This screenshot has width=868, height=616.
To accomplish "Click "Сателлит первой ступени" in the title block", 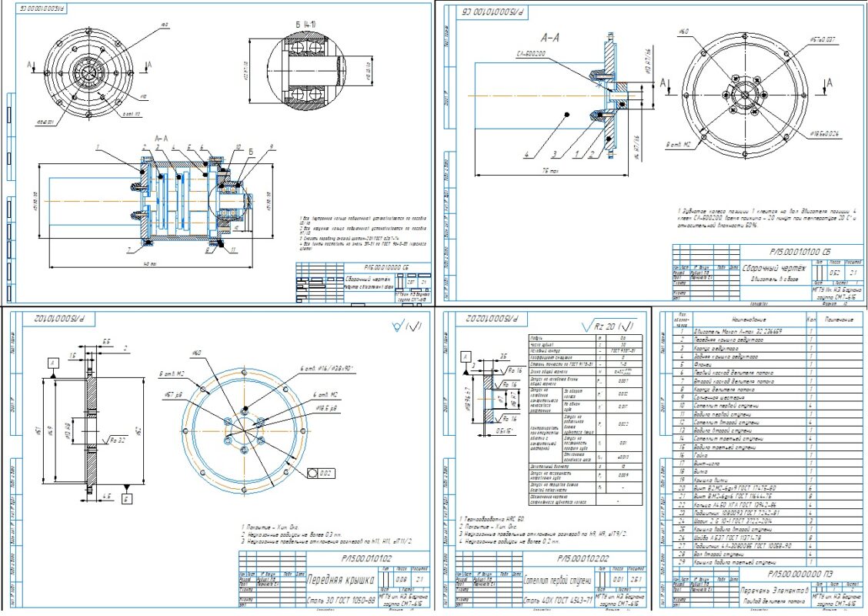I will click(x=557, y=581).
